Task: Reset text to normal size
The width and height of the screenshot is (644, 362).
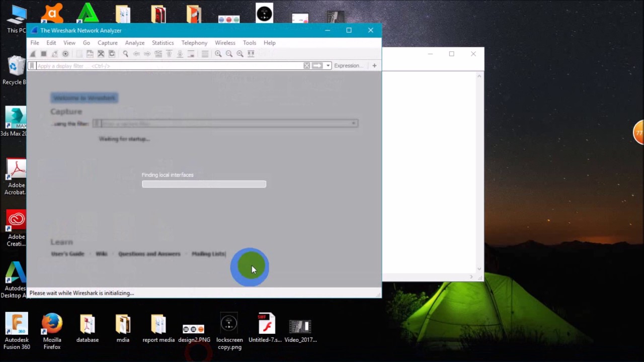Action: point(240,54)
